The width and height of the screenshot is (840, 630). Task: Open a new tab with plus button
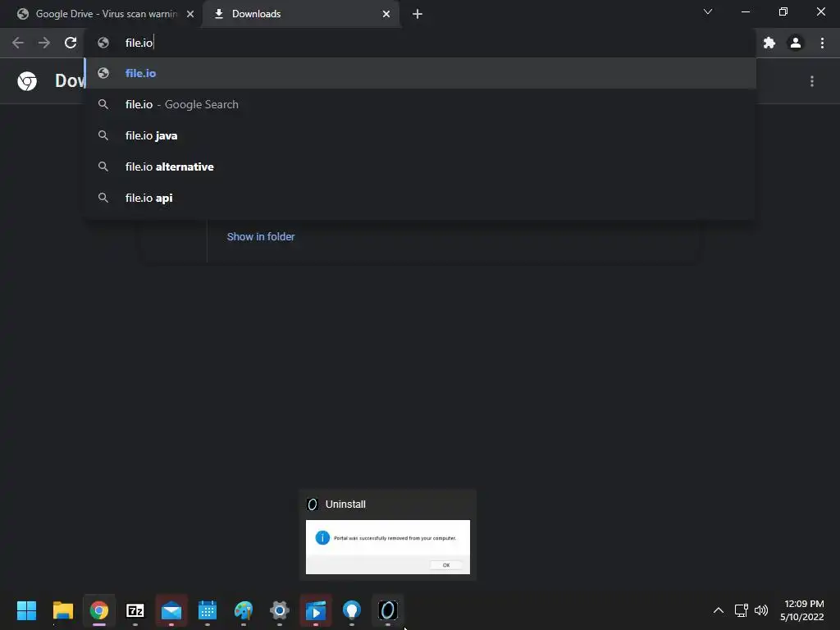click(418, 14)
